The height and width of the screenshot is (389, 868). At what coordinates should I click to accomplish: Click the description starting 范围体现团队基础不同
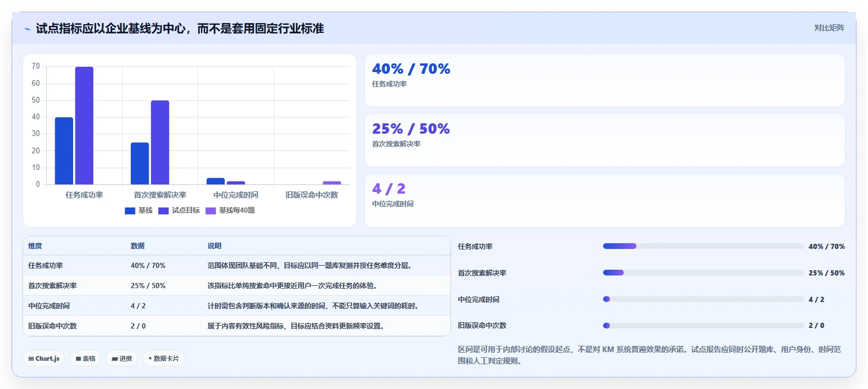click(x=310, y=266)
